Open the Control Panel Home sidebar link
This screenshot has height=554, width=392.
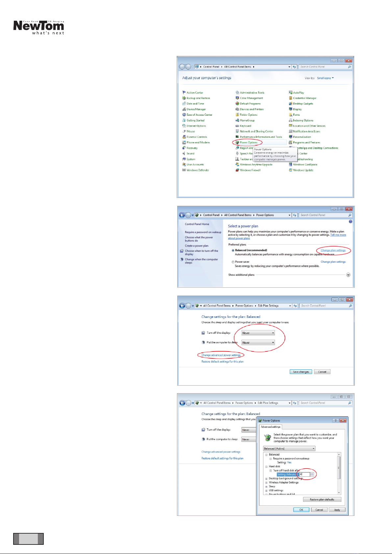pyautogui.click(x=197, y=224)
